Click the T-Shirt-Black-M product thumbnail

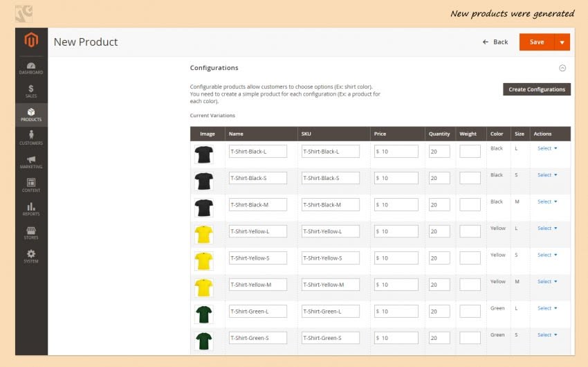[x=204, y=208]
